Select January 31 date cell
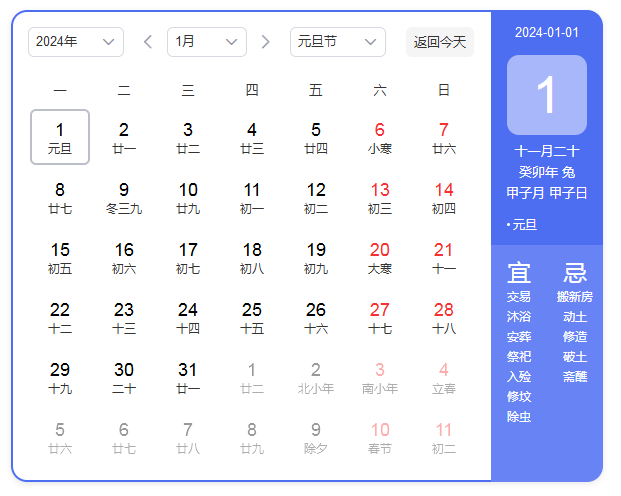The height and width of the screenshot is (496, 621). coord(188,377)
